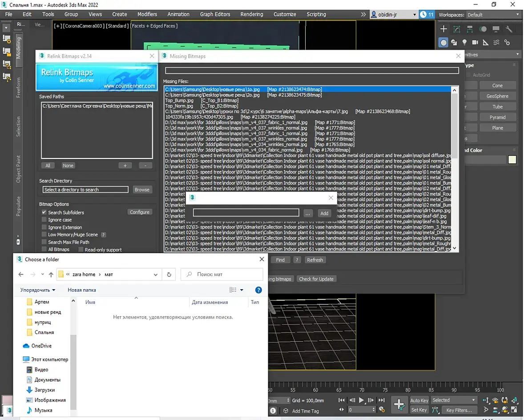Open the Graph Editors menu
The height and width of the screenshot is (420, 525).
(215, 14)
